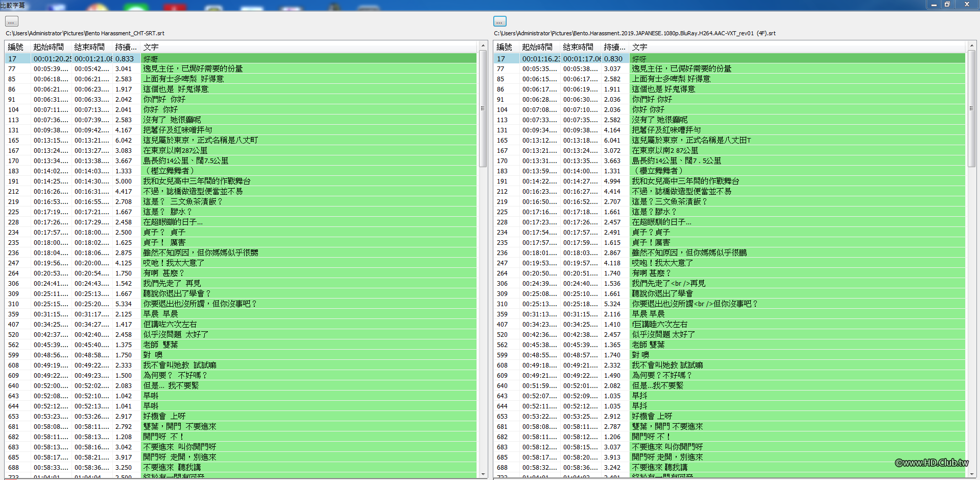Click left start time 00:01:20 of row 17
The image size is (980, 480).
[x=52, y=59]
